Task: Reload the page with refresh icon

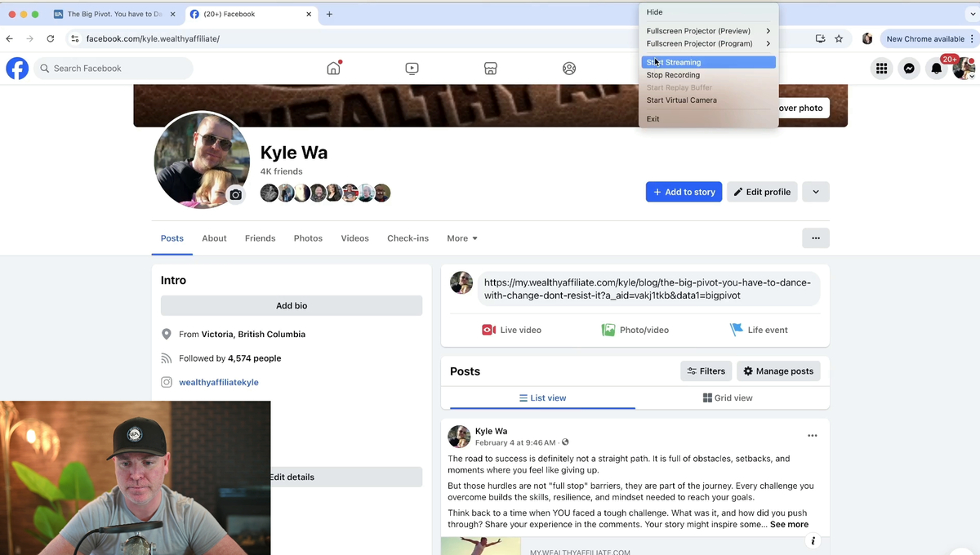Action: pyautogui.click(x=51, y=38)
